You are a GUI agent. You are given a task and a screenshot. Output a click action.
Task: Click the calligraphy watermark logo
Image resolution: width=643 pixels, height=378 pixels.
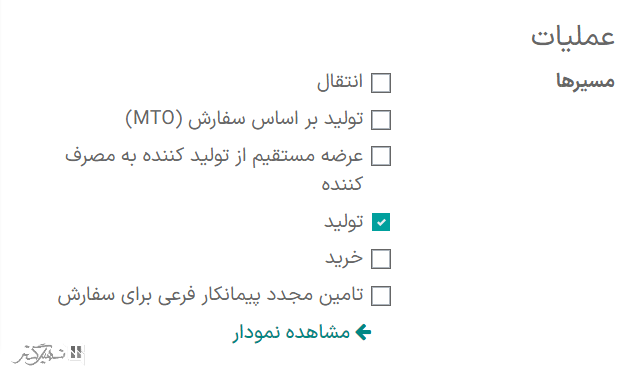tap(39, 354)
